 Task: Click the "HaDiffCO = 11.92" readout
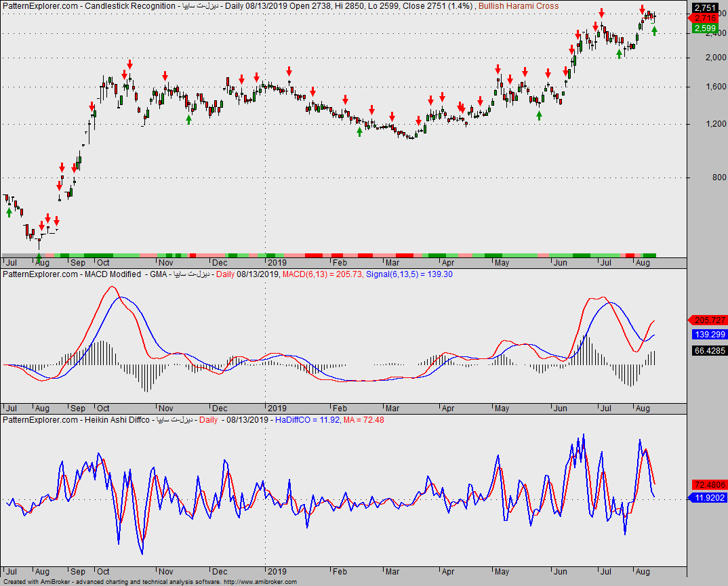click(x=307, y=420)
